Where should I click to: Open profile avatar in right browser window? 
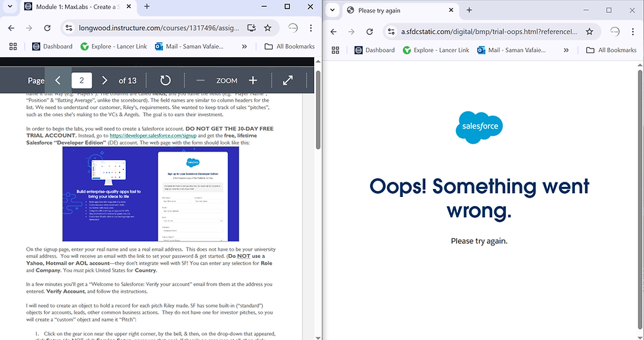(615, 32)
